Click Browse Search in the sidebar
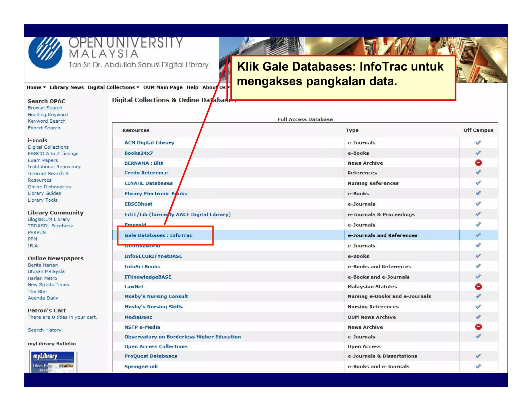Screen dimensions: 532x411 pyautogui.click(x=45, y=108)
